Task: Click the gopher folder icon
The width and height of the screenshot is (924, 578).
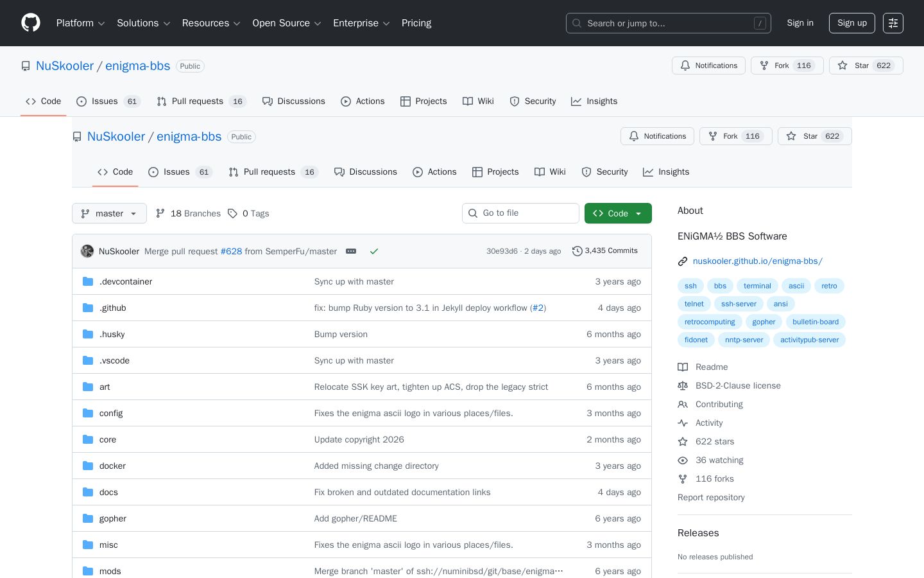Action: click(88, 518)
